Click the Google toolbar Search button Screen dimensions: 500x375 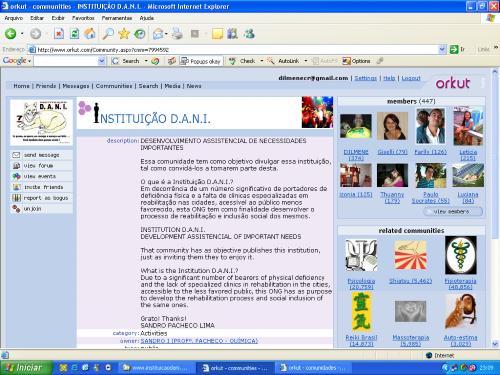(126, 61)
